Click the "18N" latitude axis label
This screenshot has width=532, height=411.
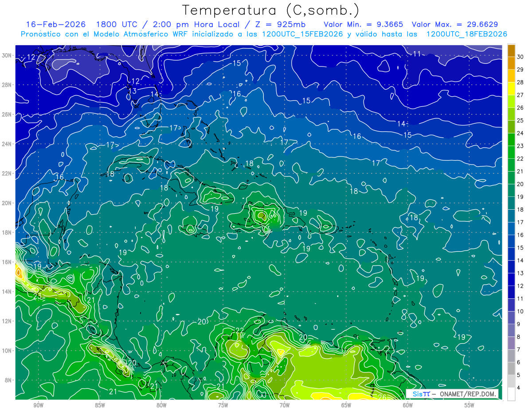[7, 232]
